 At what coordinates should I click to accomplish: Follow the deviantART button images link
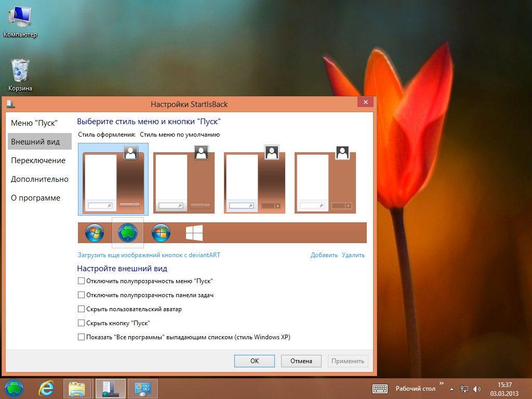[x=149, y=255]
